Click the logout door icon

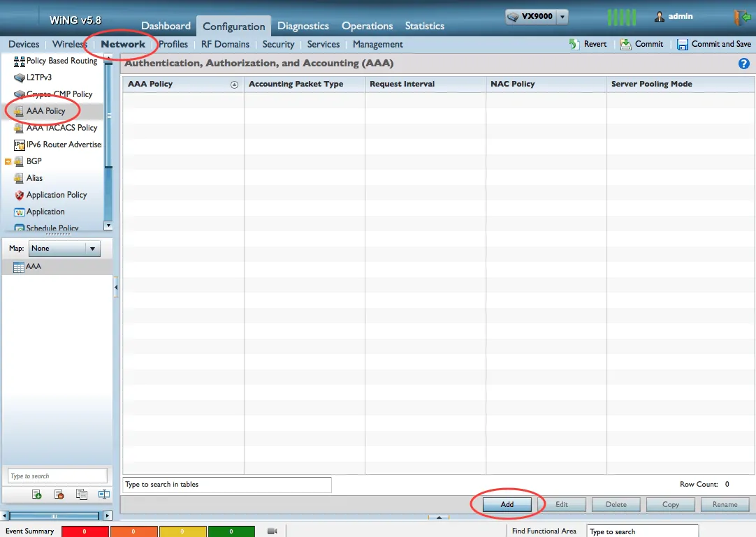pos(741,17)
